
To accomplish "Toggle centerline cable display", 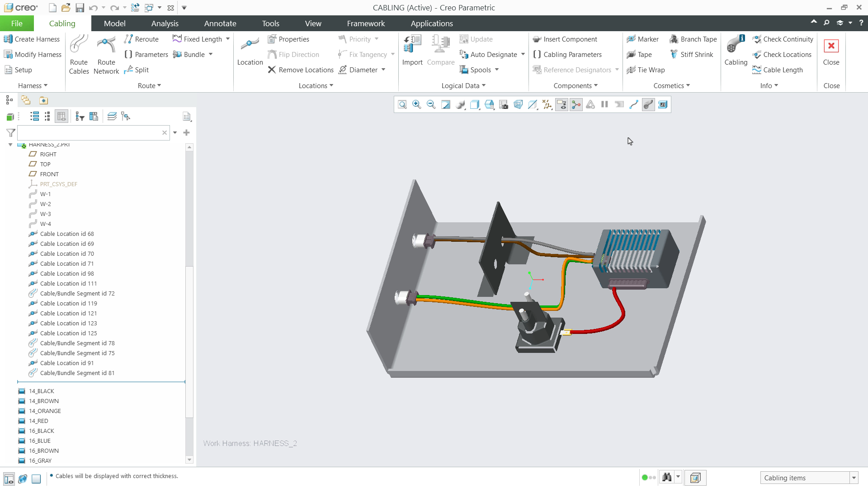I will [x=633, y=105].
